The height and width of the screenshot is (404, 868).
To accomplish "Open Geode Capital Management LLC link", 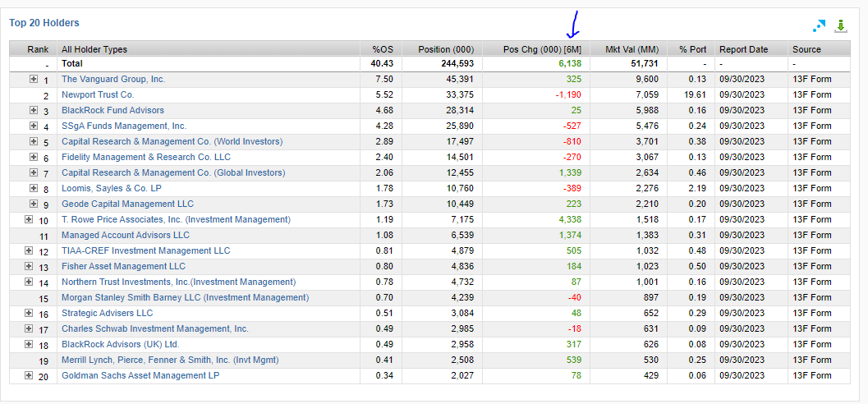I will point(128,204).
